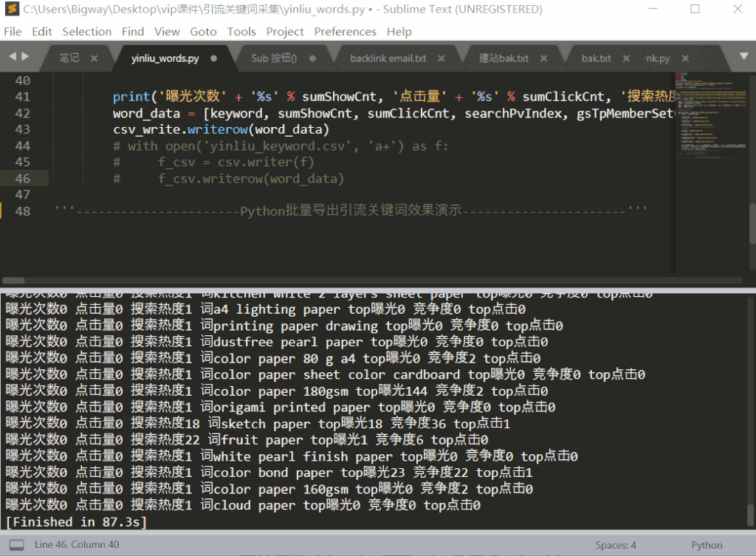Close the backlink email.txt tab
The image size is (756, 556).
click(x=441, y=58)
